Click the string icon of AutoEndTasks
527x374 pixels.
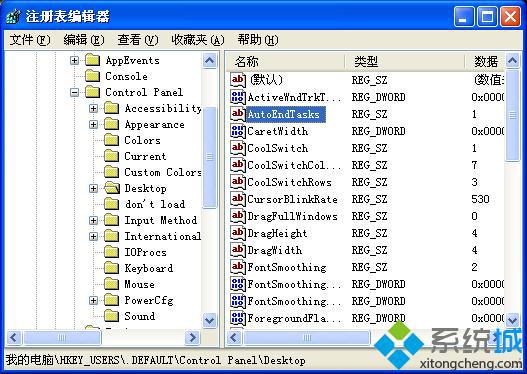pos(238,114)
